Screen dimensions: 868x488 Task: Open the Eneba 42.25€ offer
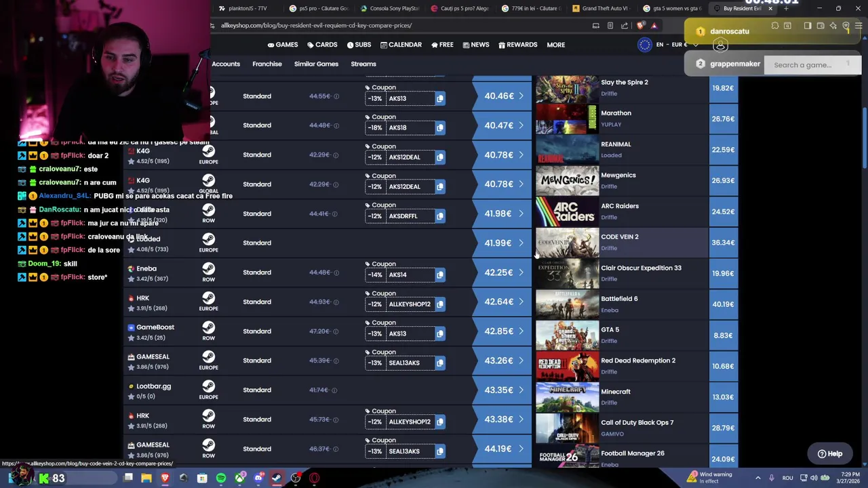(x=502, y=272)
